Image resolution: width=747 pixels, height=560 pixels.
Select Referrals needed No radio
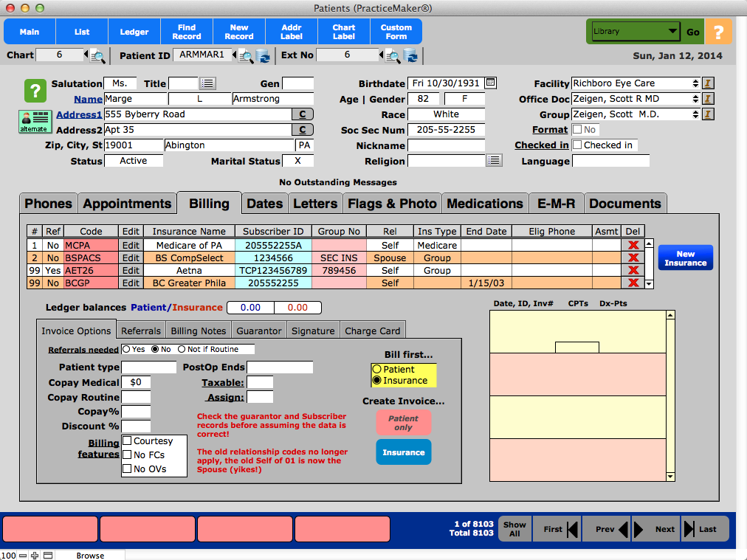point(155,349)
